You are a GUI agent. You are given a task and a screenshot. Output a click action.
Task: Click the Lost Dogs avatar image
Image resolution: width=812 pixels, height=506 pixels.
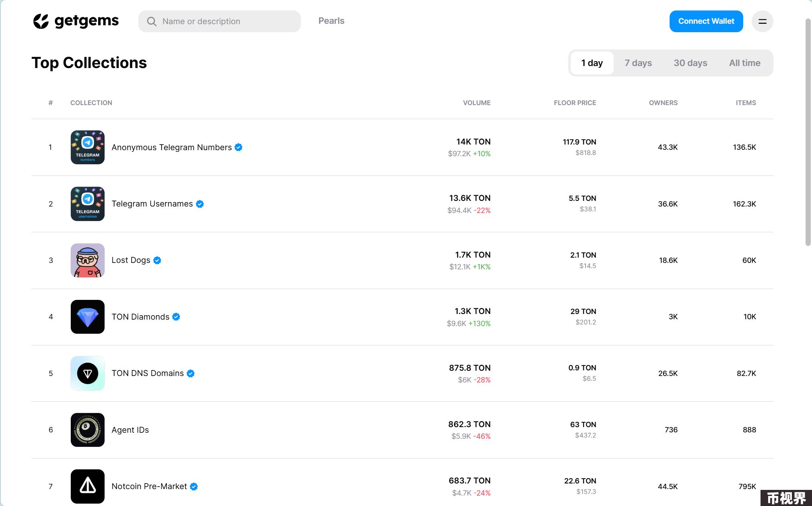(88, 260)
